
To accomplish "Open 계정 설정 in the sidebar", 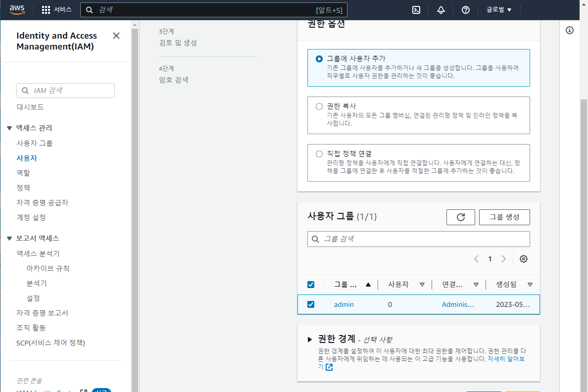I will click(31, 218).
